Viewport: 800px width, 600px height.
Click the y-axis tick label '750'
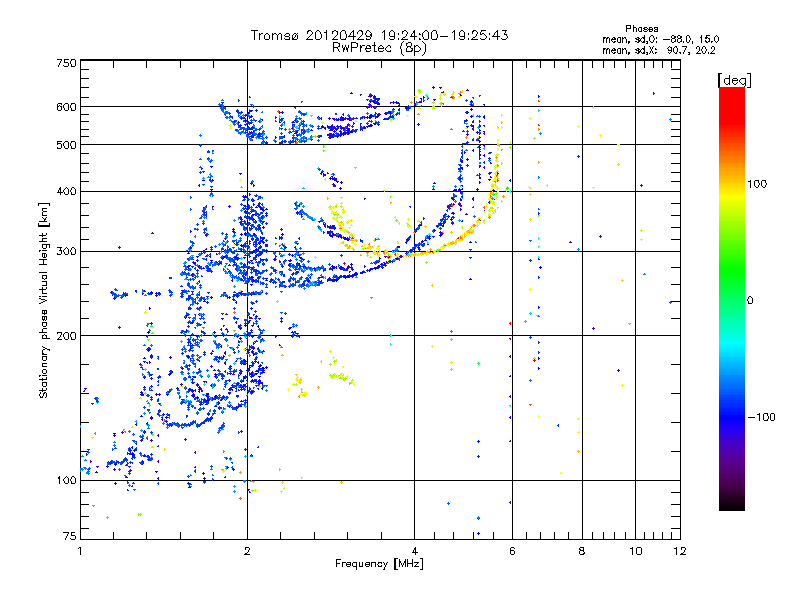(x=66, y=63)
